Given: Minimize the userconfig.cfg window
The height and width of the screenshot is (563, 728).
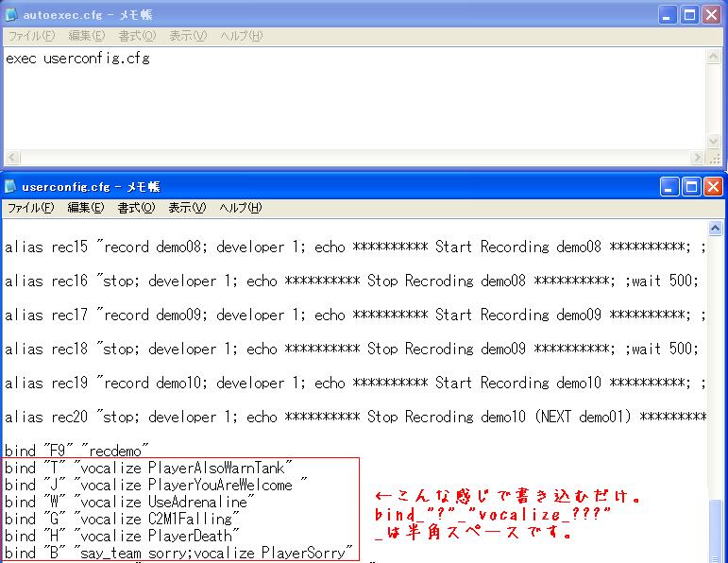Looking at the screenshot, I should (x=669, y=187).
